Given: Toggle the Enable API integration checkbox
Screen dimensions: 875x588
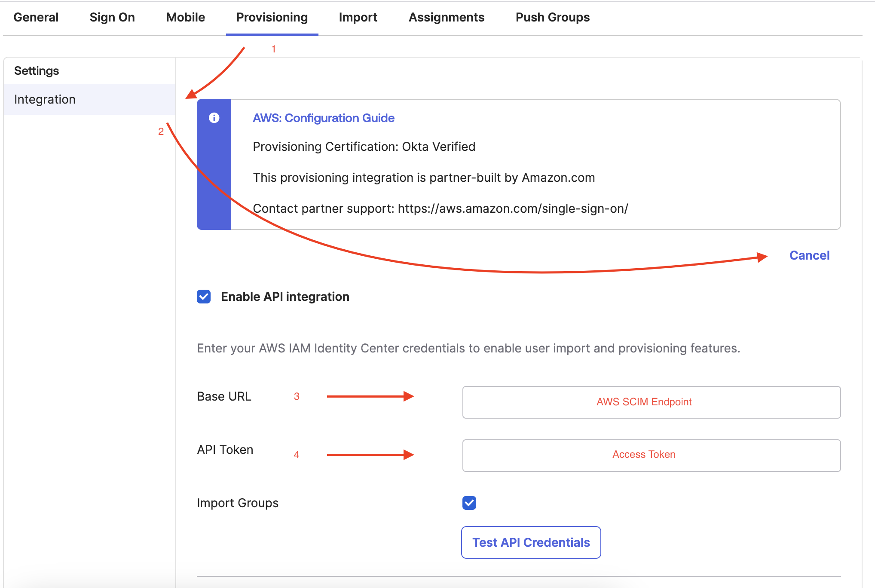Looking at the screenshot, I should coord(204,297).
